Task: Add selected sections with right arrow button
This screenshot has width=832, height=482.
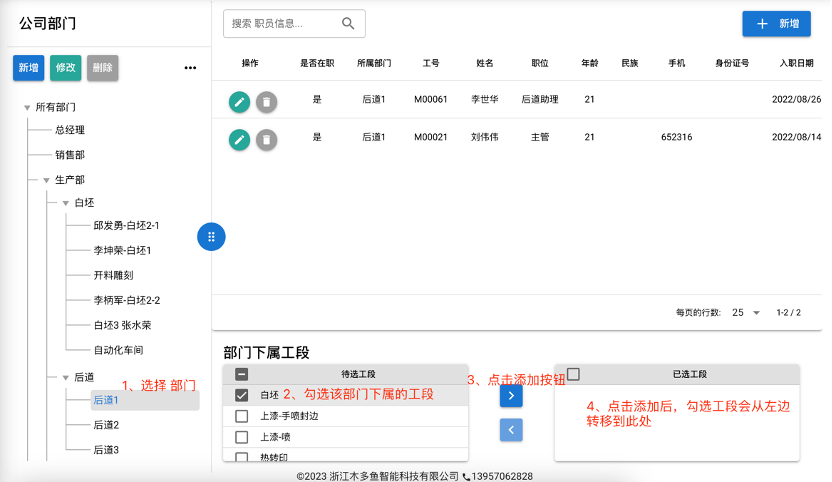Action: pyautogui.click(x=511, y=395)
